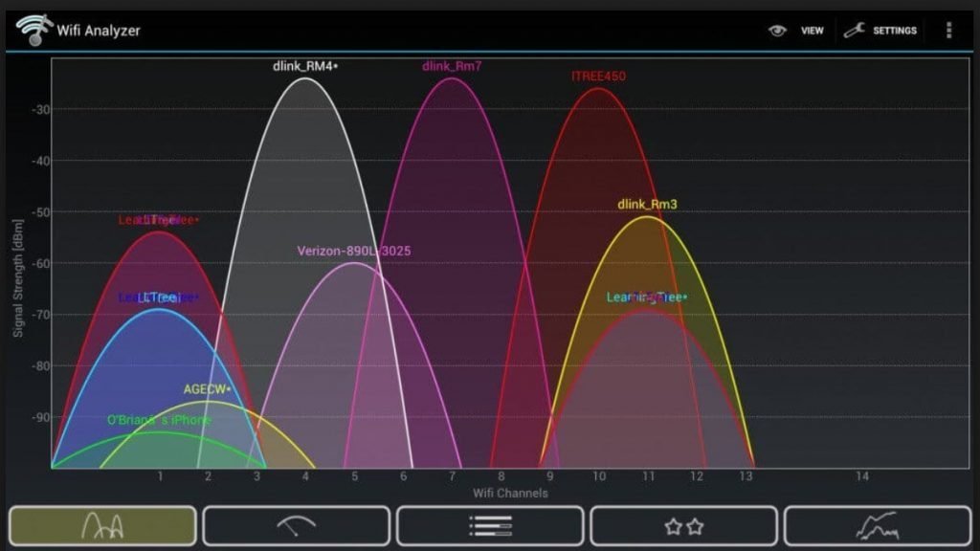Open the channel rating stars tab
This screenshot has height=551, width=980.
[x=683, y=525]
